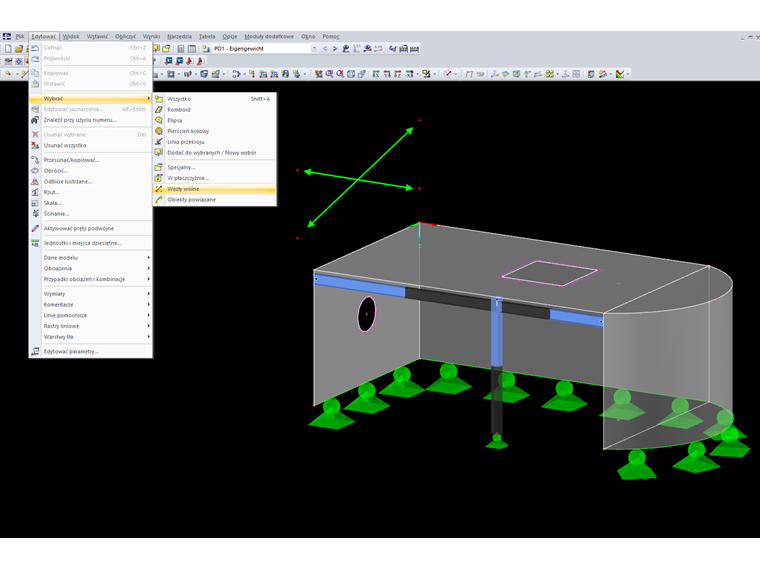Click the Elipsa selection icon
The width and height of the screenshot is (760, 570).
(158, 120)
